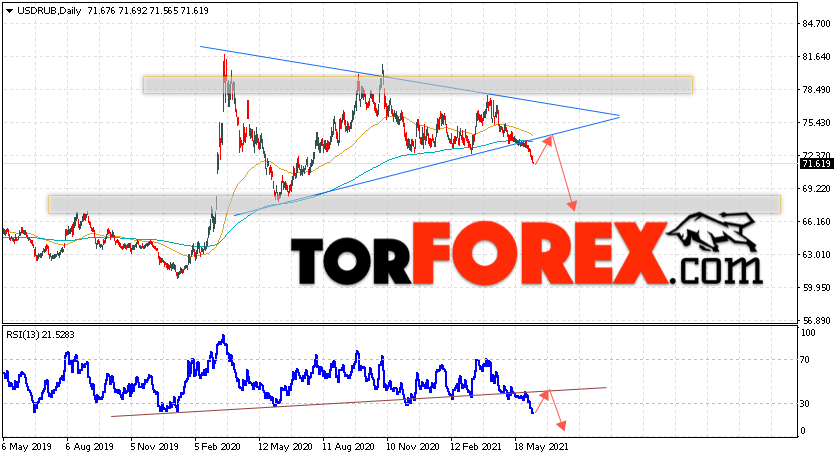The width and height of the screenshot is (838, 458).
Task: Select the upper gray resistance zone rectangle
Action: pyautogui.click(x=417, y=85)
